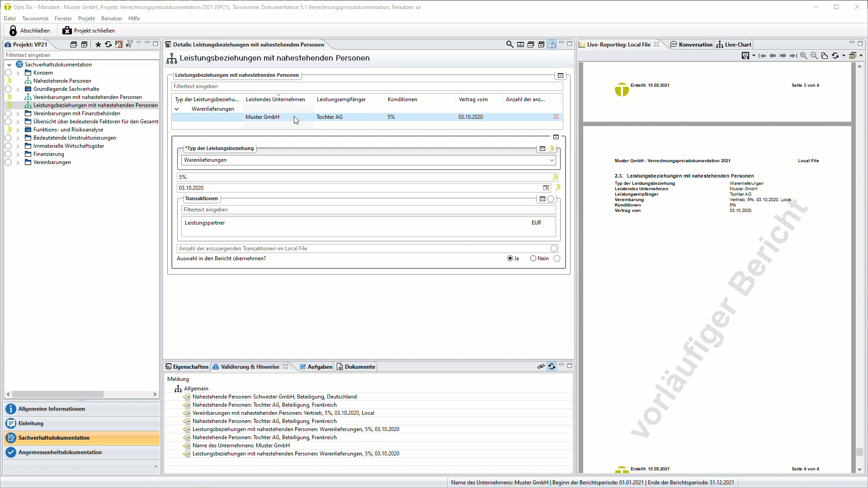The image size is (868, 488).
Task: Click the asterisk icon in the project panel
Action: coord(98,44)
